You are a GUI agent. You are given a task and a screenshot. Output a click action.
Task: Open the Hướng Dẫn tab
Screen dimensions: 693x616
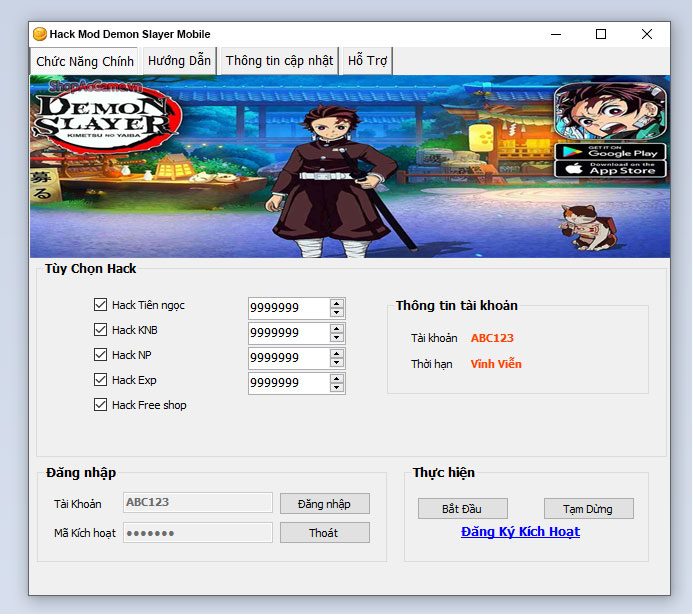[x=179, y=61]
